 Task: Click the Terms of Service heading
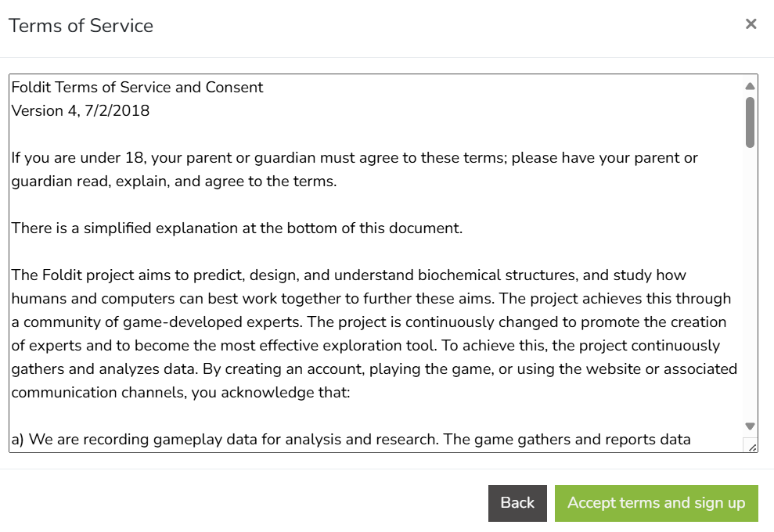coord(81,26)
